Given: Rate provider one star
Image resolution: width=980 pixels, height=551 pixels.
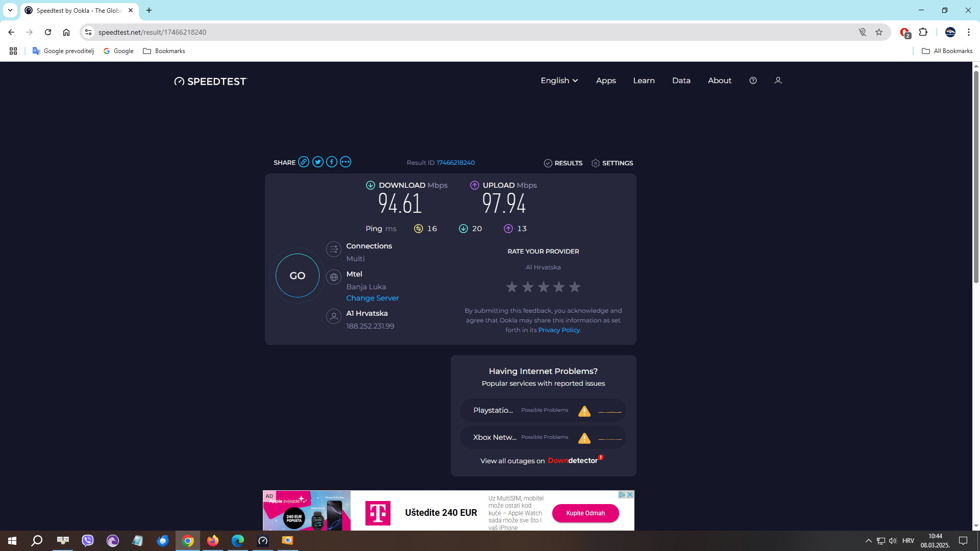Looking at the screenshot, I should click(512, 287).
